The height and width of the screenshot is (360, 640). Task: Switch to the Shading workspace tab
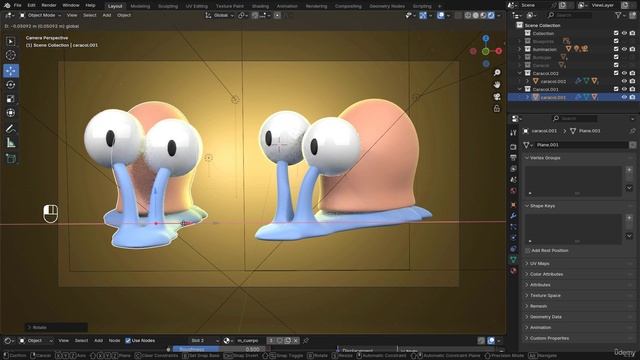(x=260, y=6)
